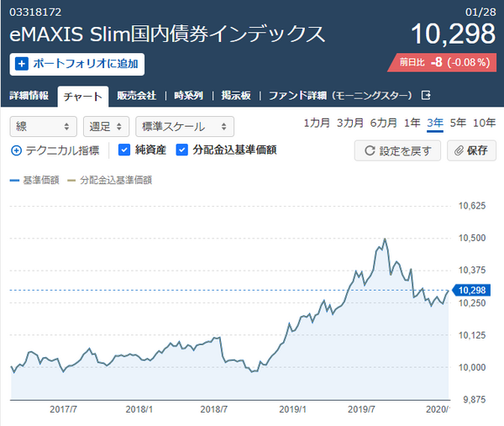Open the 販売会社 tab
Screen dimensions: 504x426
coord(137,96)
